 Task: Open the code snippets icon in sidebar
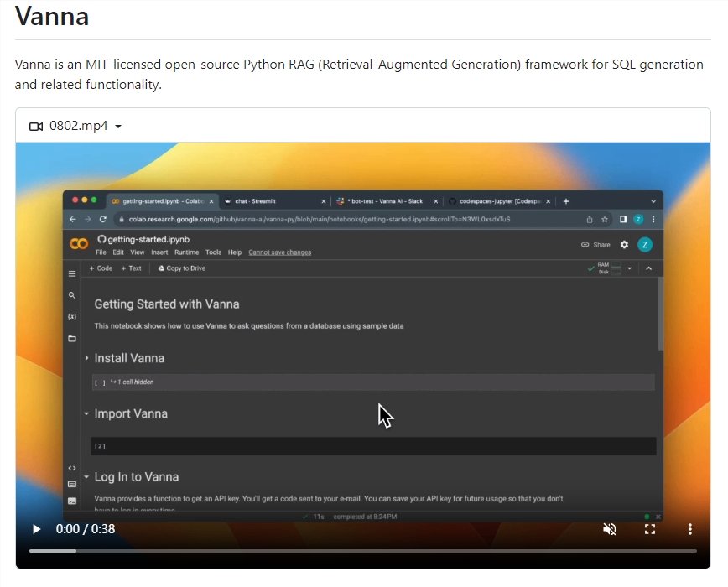72,468
